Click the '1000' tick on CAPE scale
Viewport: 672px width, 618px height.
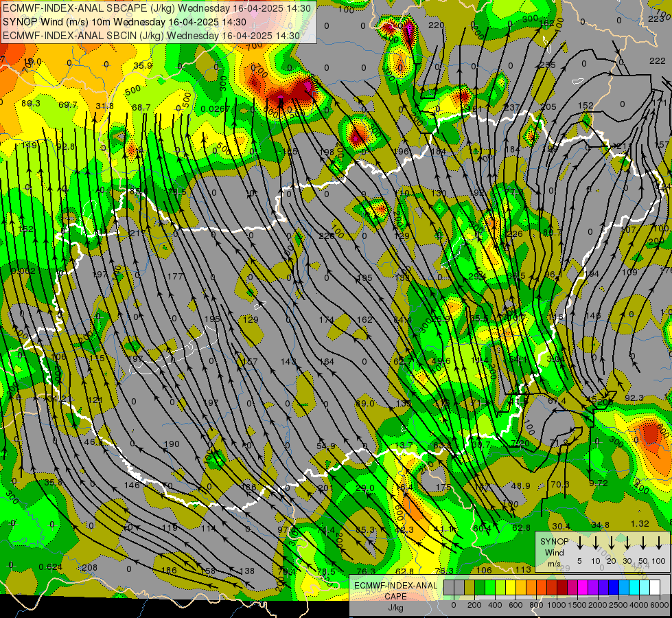(x=557, y=605)
